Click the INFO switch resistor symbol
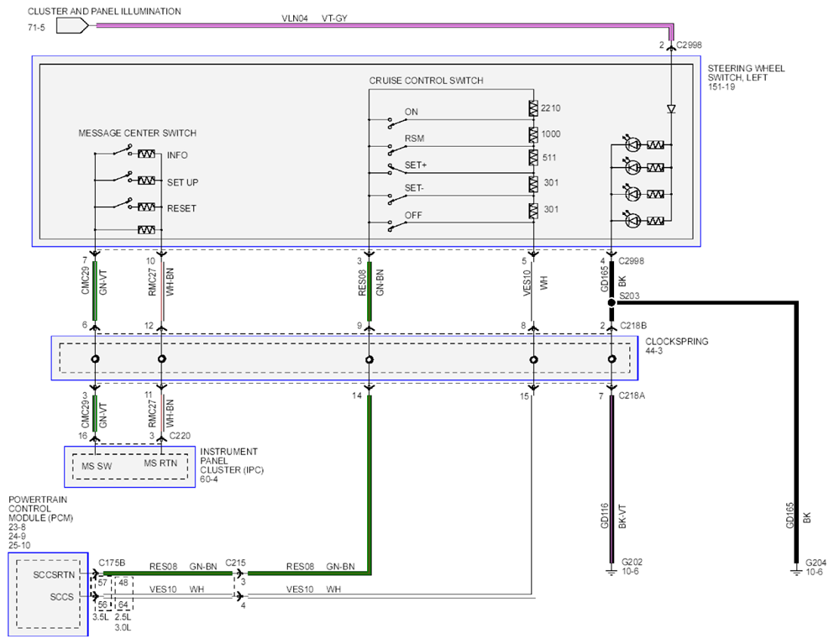This screenshot has height=644, width=834. pyautogui.click(x=146, y=154)
